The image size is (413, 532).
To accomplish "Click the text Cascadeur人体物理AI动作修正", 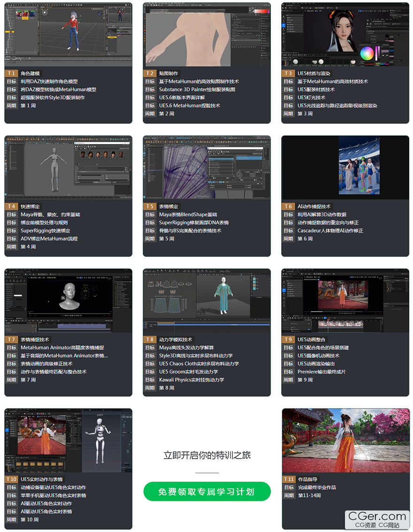I will pyautogui.click(x=330, y=230).
